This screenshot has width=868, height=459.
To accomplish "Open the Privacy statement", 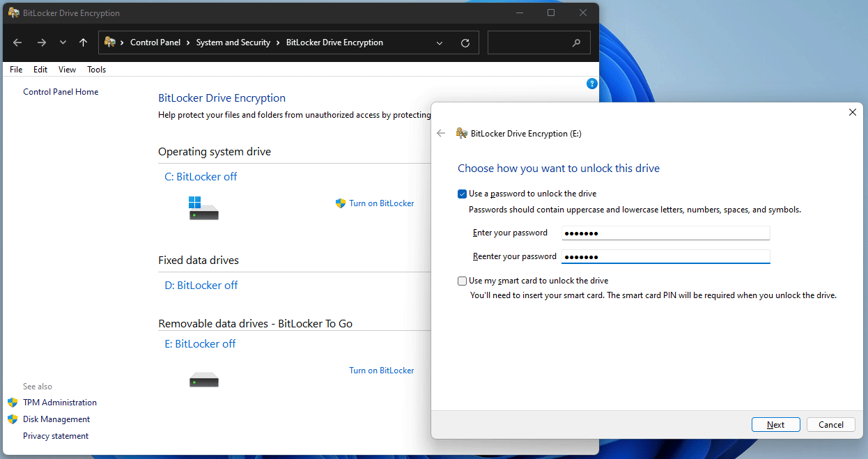I will 56,436.
